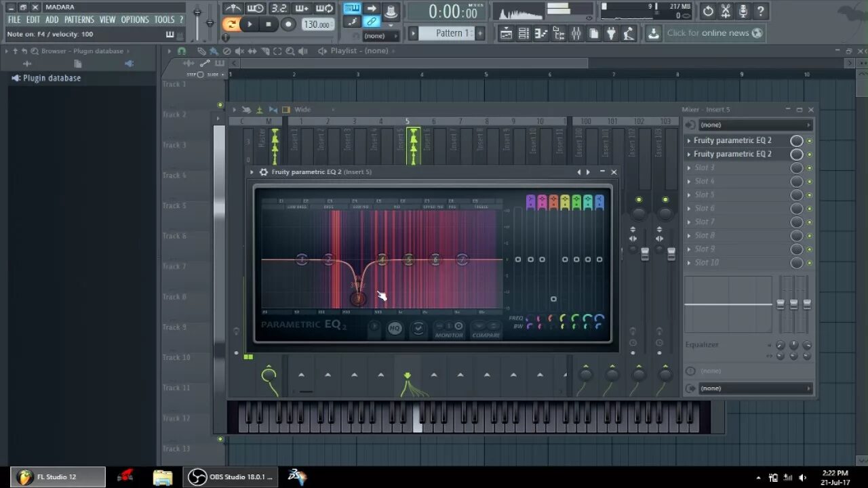The width and height of the screenshot is (868, 488).
Task: Toggle loop recording icon
Action: (x=325, y=9)
